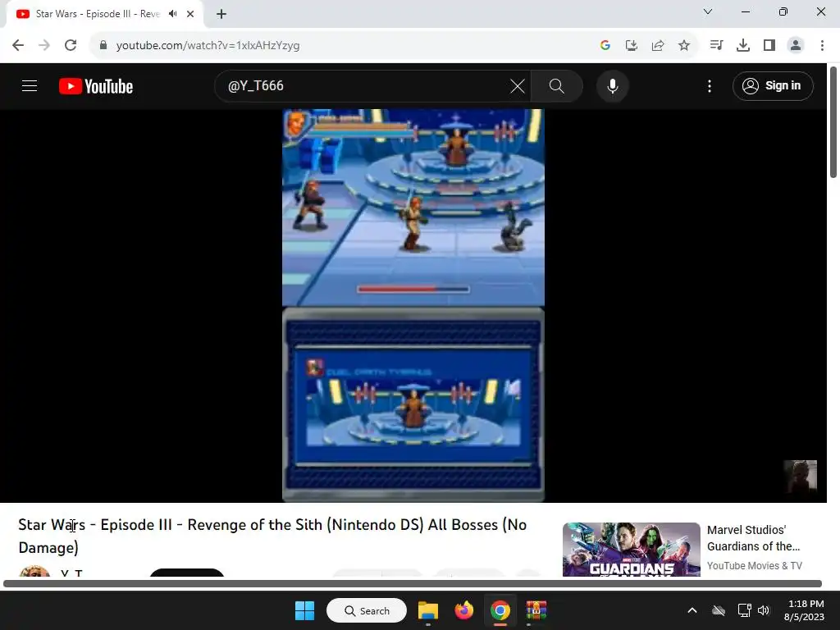Open YouTube settings three-dot menu
The width and height of the screenshot is (840, 630).
[x=710, y=86]
